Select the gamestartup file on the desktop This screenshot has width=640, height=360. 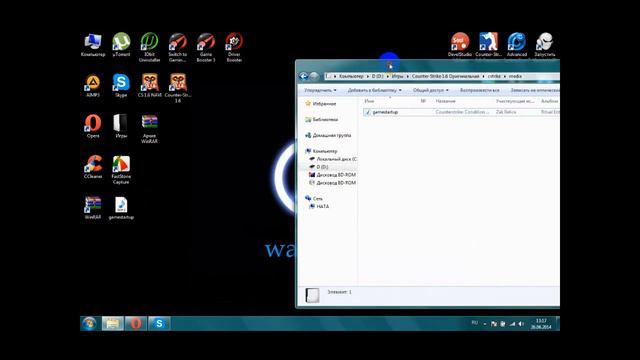tap(121, 208)
